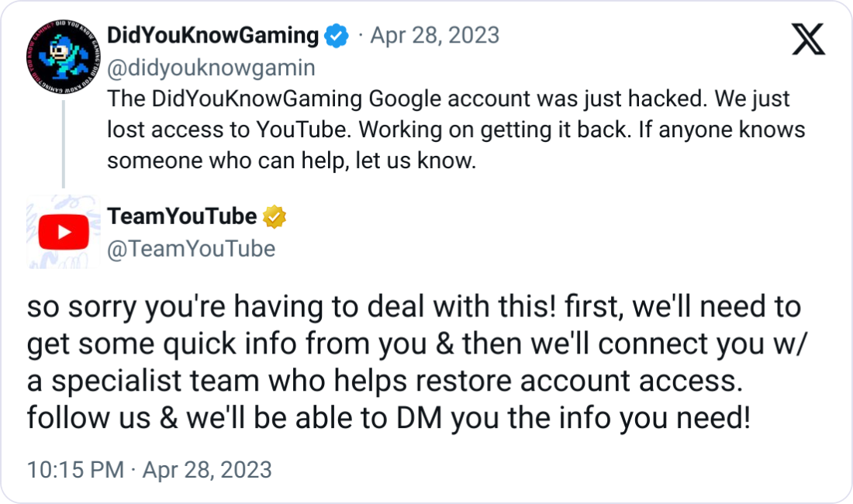
Task: Click the TeamYouTube reply text body
Action: [417, 362]
